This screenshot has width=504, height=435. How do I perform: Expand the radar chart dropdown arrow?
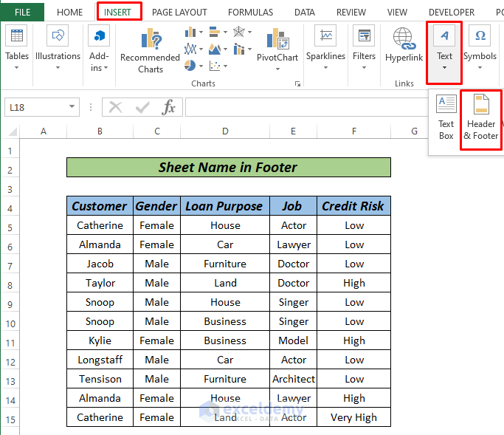pyautogui.click(x=249, y=32)
